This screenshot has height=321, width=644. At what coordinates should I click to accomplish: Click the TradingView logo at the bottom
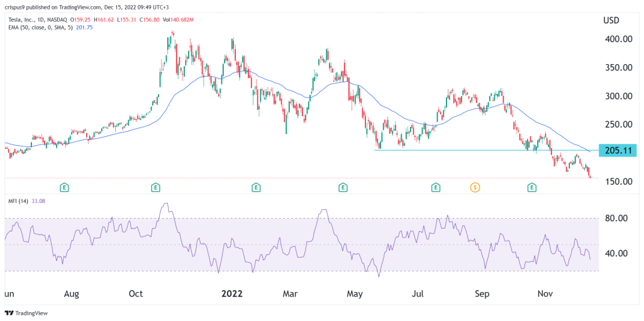pos(26,313)
